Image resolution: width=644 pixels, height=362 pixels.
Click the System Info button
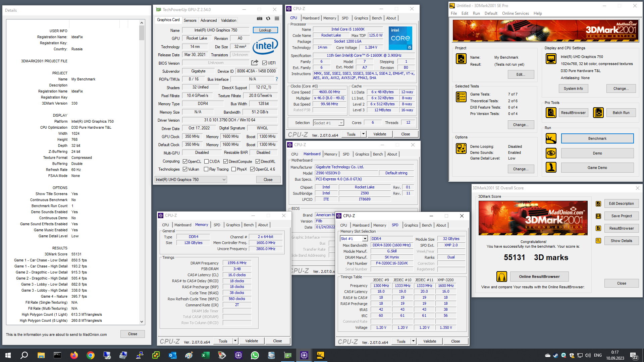pyautogui.click(x=573, y=88)
